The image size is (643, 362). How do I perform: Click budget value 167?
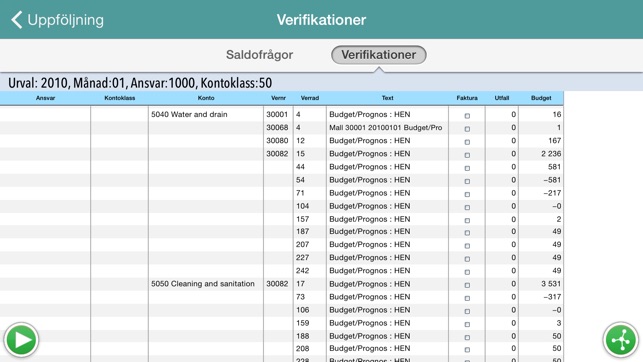pyautogui.click(x=554, y=141)
